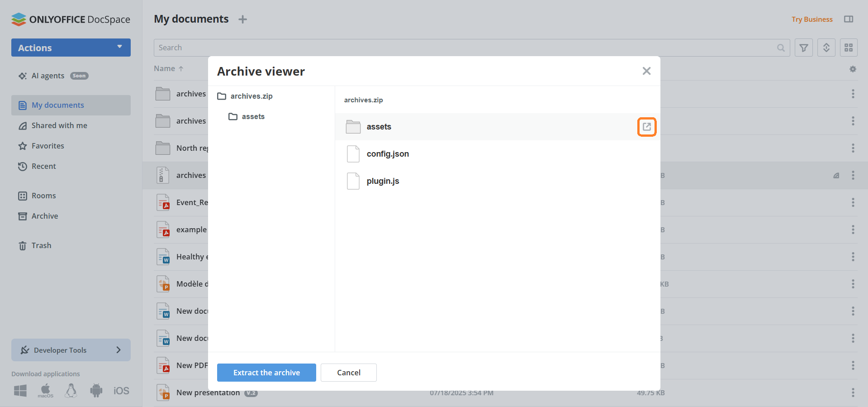
Task: Open table column settings gear
Action: click(853, 69)
